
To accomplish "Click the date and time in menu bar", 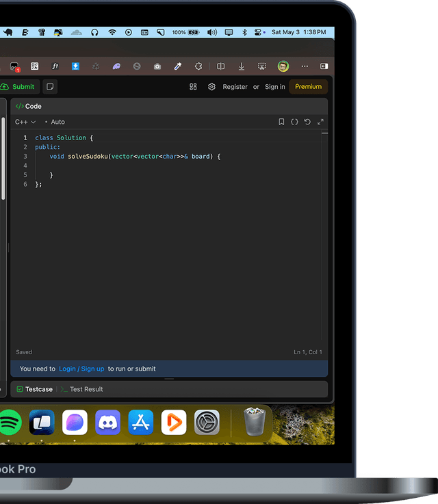I will click(x=299, y=32).
